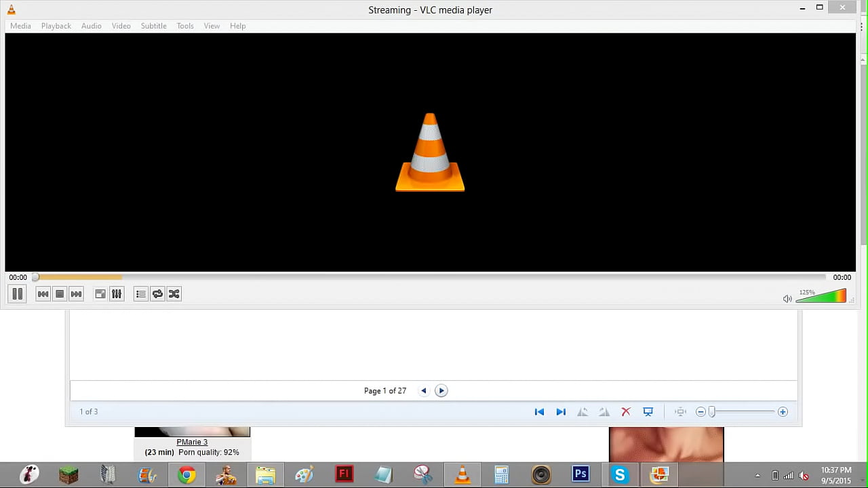The width and height of the screenshot is (868, 488).
Task: Adjust the VLC volume slider at 125%
Action: point(822,296)
